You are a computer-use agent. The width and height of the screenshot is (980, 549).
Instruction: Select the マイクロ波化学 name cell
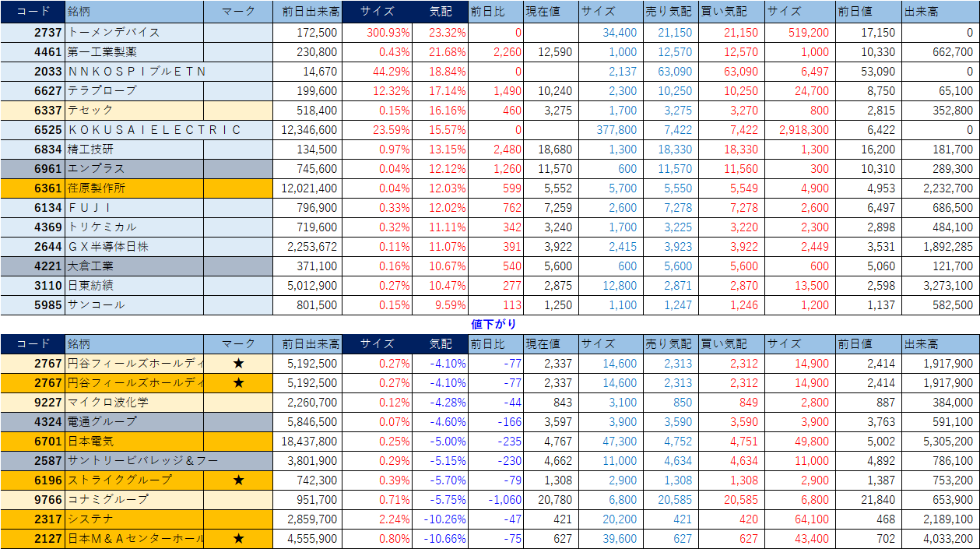tap(135, 402)
